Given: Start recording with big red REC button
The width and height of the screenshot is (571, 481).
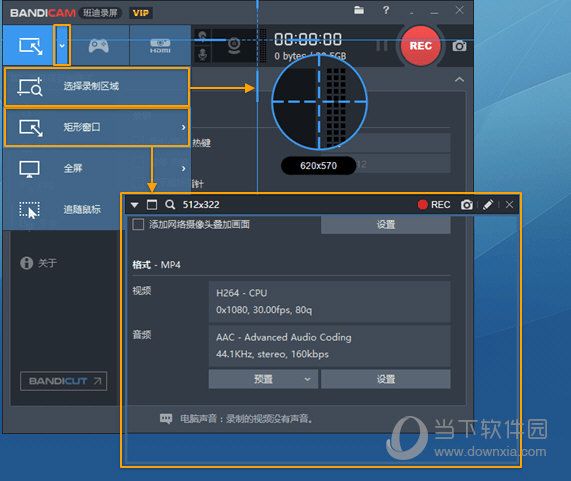Looking at the screenshot, I should [x=420, y=46].
